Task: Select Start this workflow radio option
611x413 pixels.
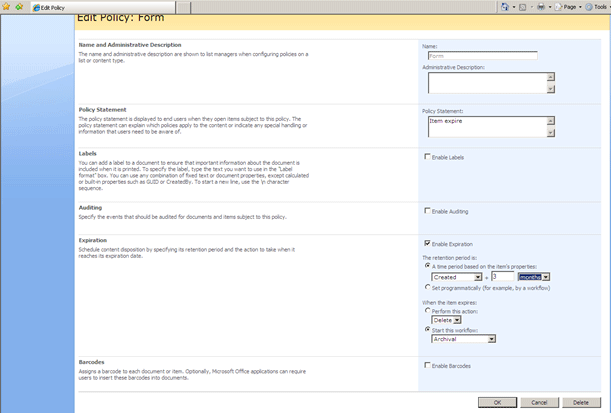Action: pos(427,329)
